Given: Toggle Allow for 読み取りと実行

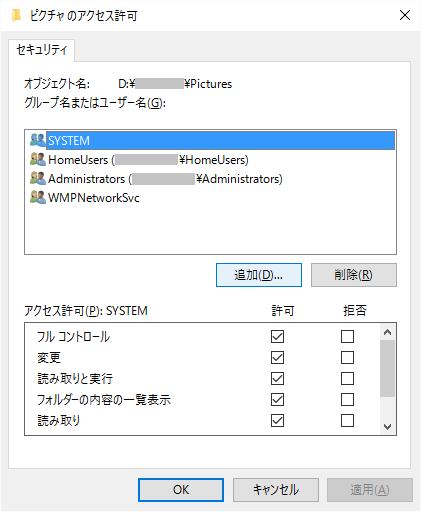Looking at the screenshot, I should coord(277,379).
